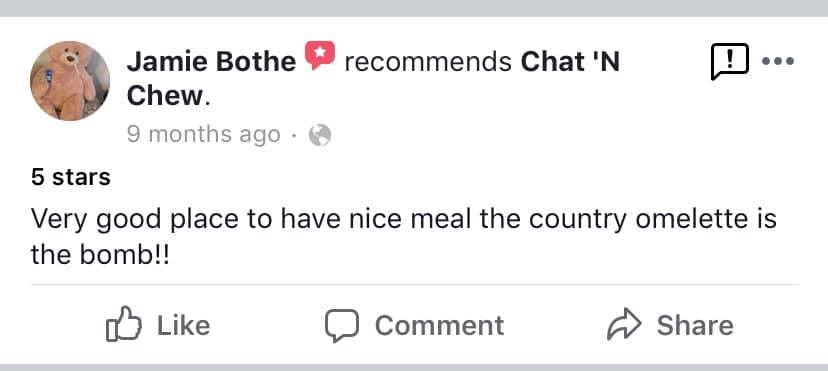Open the three-dot more options menu
This screenshot has height=371, width=828.
[x=778, y=61]
